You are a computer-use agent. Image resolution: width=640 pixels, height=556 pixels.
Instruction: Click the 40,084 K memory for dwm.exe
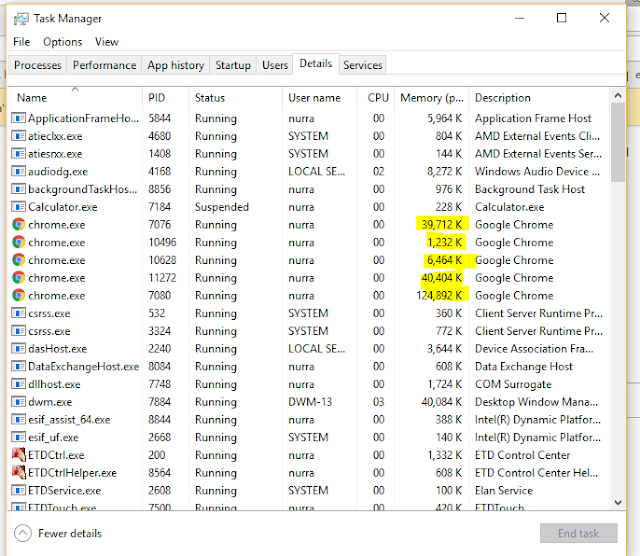tap(442, 402)
